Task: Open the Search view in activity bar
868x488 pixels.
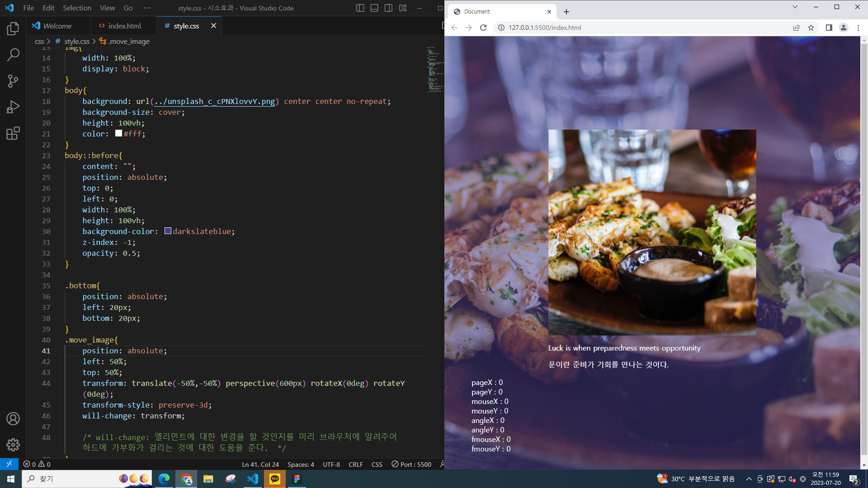Action: [x=13, y=55]
